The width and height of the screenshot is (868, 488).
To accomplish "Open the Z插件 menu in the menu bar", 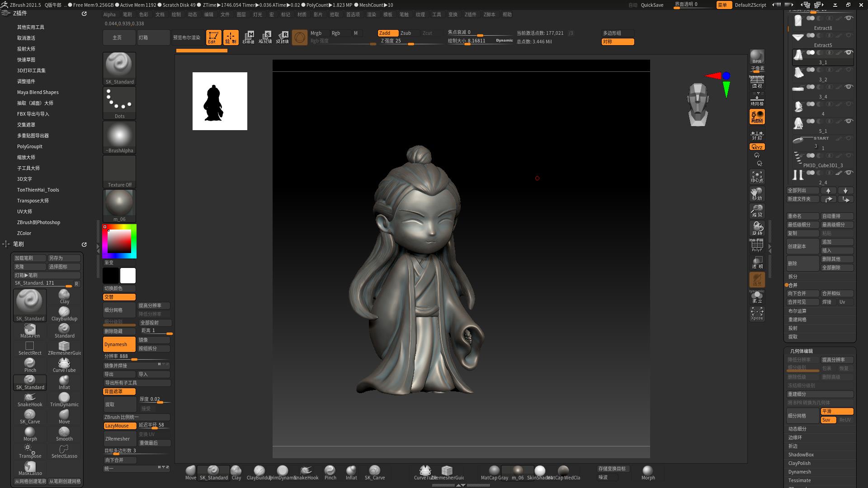I will [x=470, y=14].
